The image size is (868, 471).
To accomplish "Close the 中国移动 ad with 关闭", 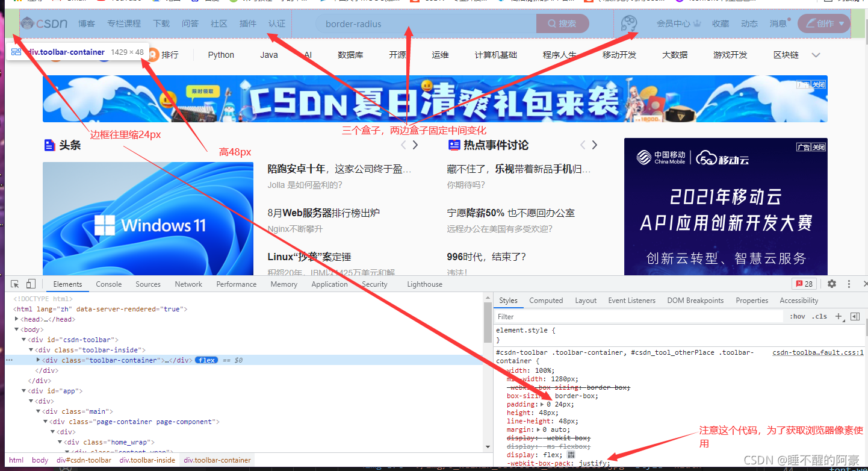I will coord(819,147).
